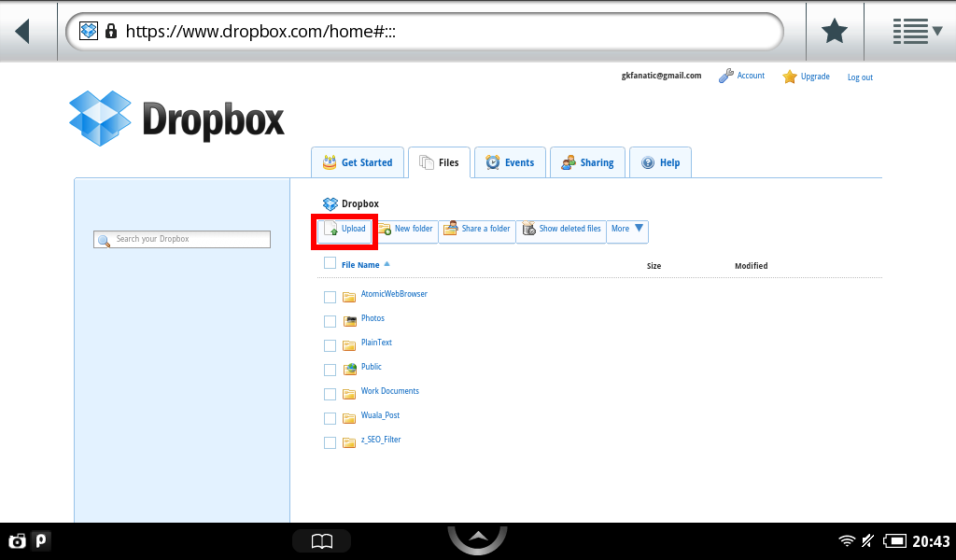
Task: Open the Public folder icon
Action: (350, 370)
